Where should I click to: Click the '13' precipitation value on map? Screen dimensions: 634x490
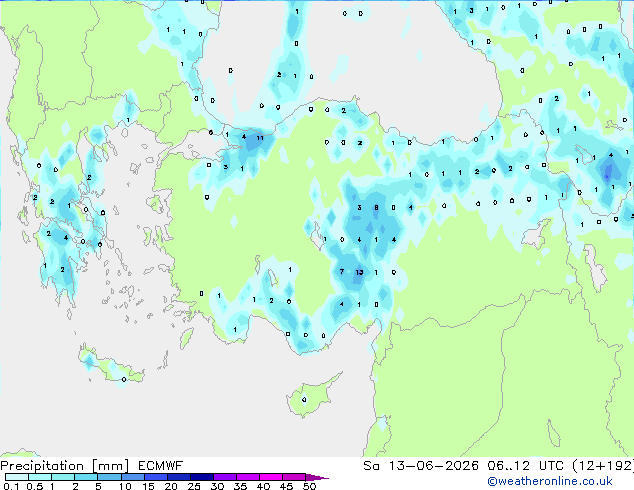point(359,272)
